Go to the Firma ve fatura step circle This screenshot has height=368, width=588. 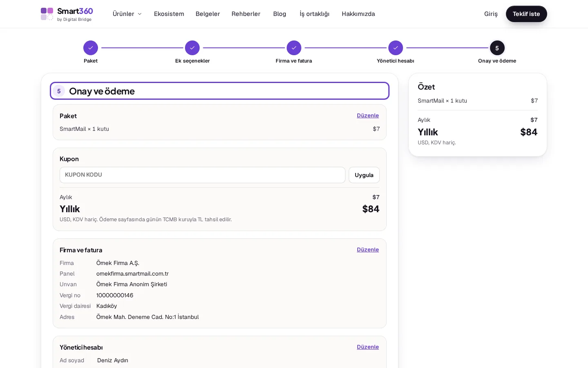tap(294, 48)
